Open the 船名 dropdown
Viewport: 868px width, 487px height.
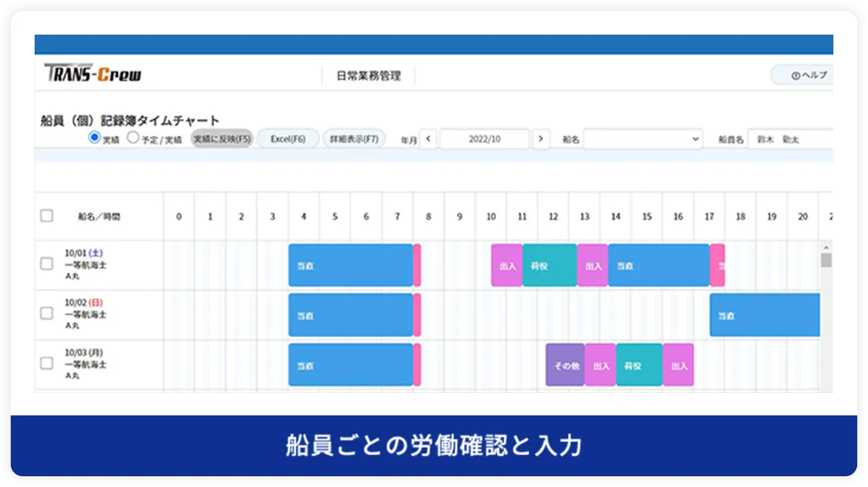(643, 139)
